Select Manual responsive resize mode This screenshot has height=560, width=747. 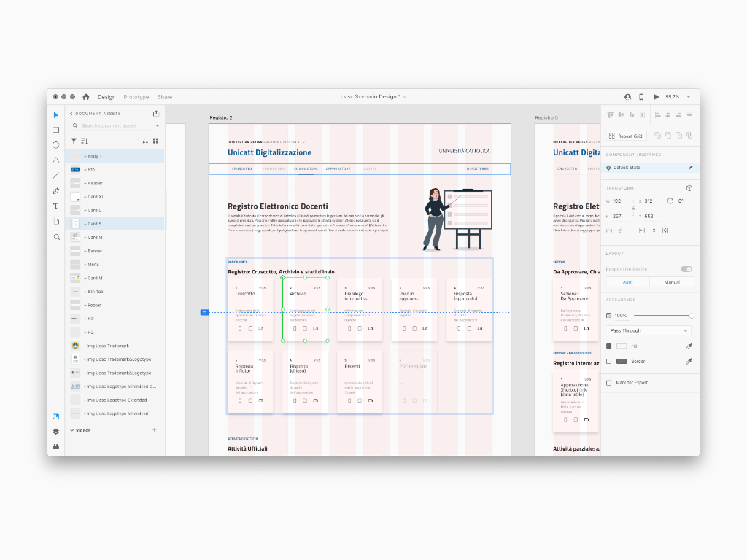[672, 282]
